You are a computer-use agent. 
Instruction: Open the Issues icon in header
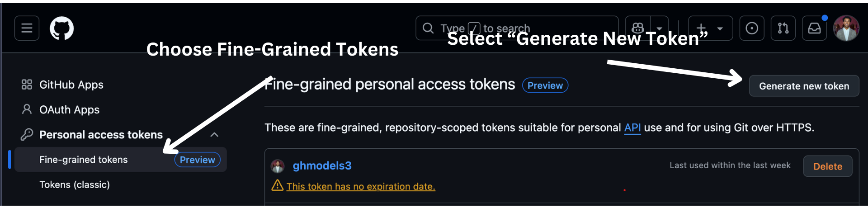(752, 28)
